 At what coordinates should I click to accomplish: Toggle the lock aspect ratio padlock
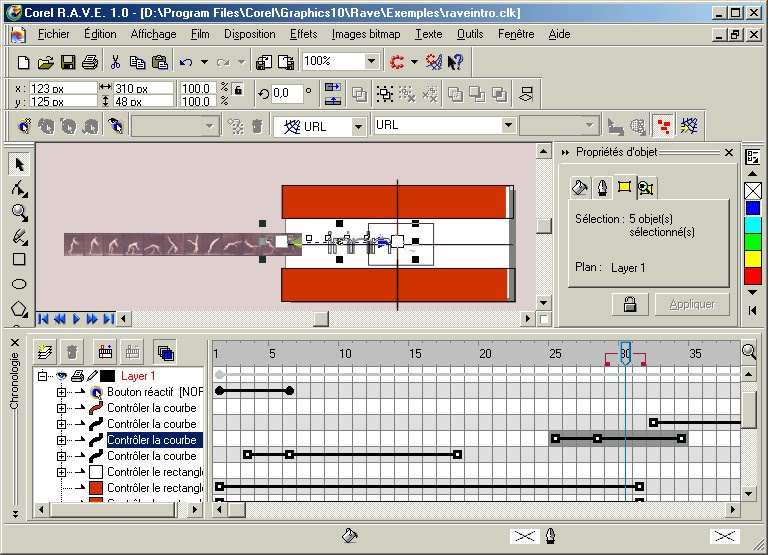pos(238,90)
